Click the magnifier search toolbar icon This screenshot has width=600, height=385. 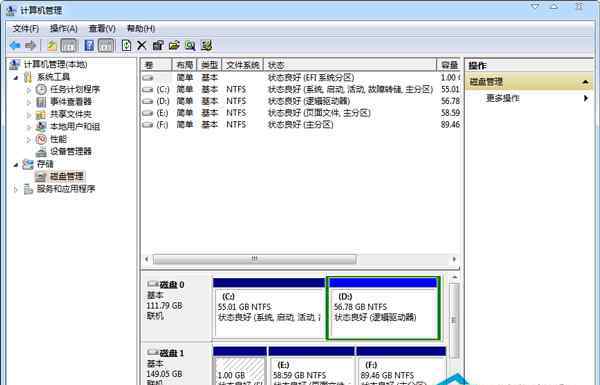[190, 46]
